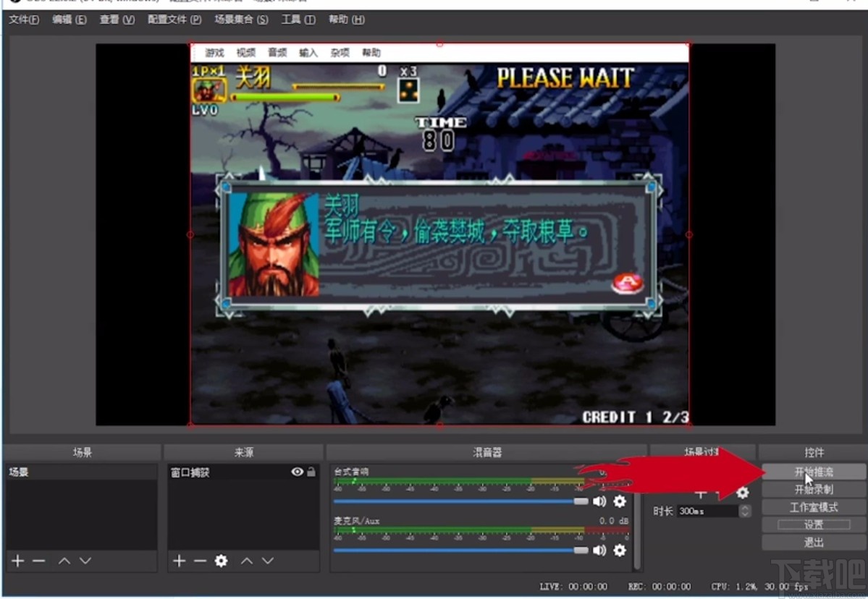The image size is (868, 599).
Task: Open the 配置文件(P) menu
Action: 174,20
